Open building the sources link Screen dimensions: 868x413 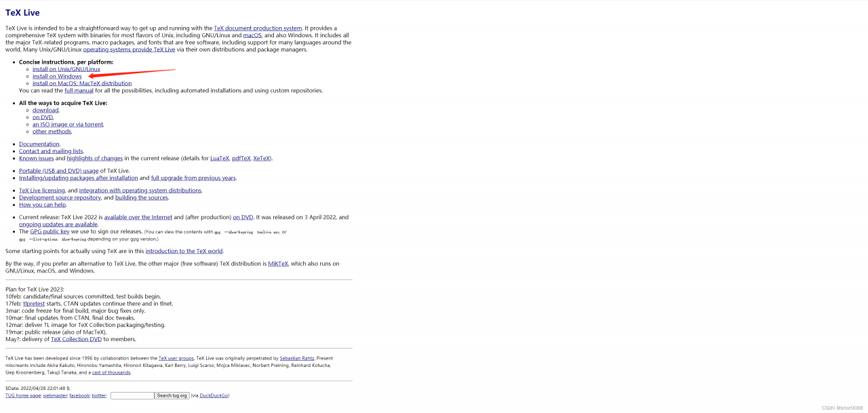142,197
